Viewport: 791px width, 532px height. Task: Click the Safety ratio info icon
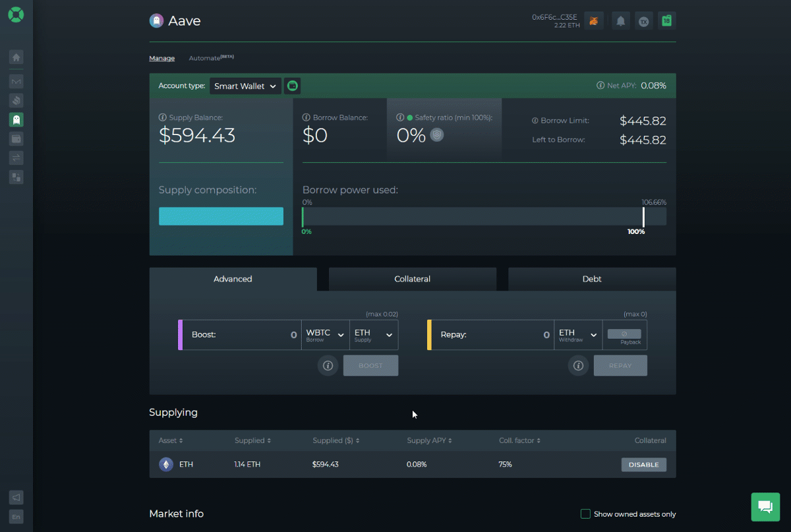pyautogui.click(x=400, y=117)
